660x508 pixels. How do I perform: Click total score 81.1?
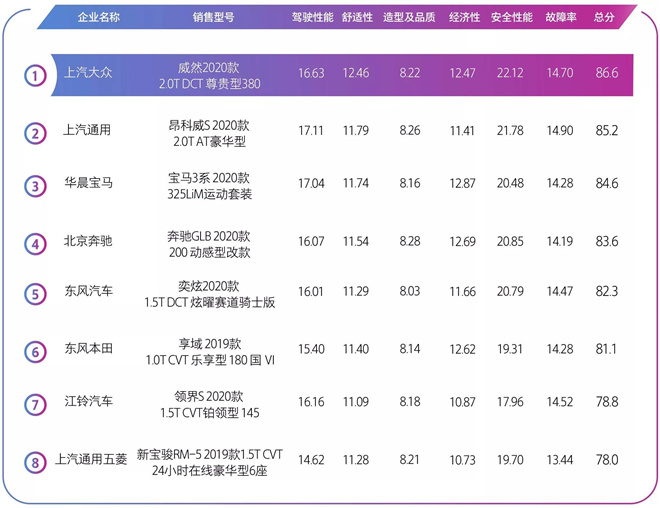pos(606,349)
